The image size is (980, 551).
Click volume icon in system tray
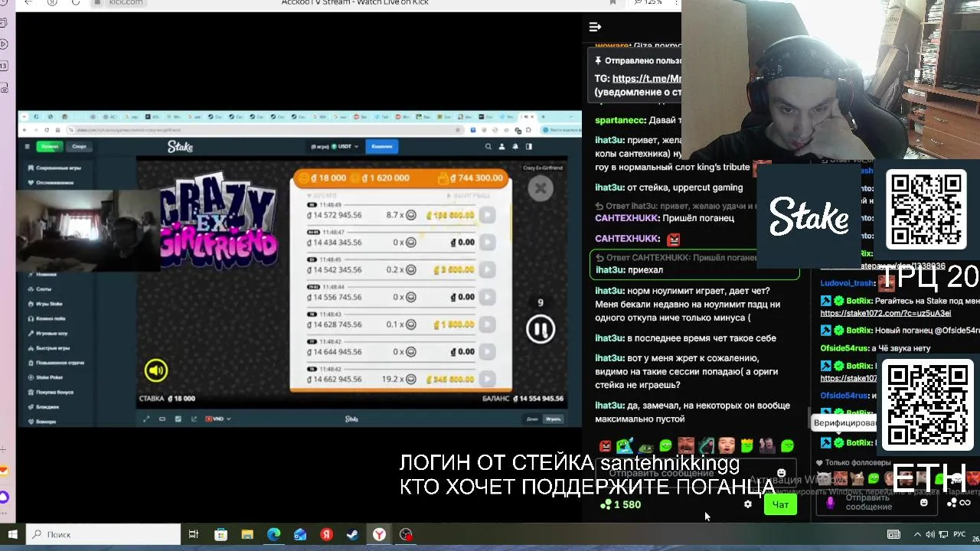(929, 534)
